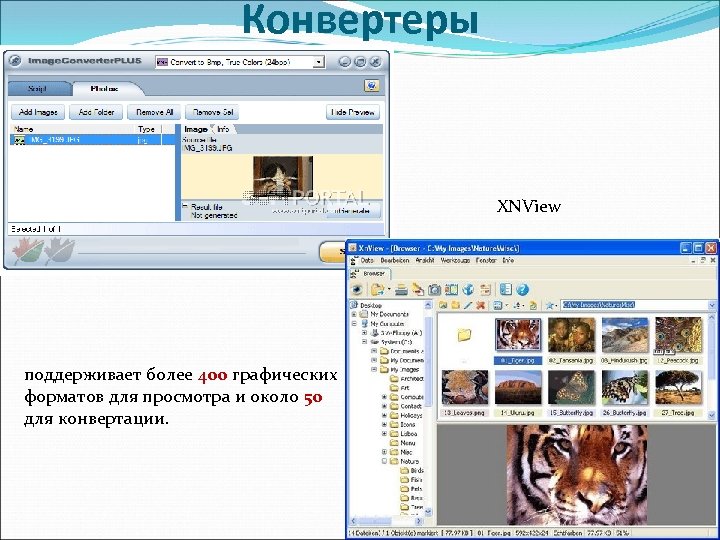
Task: Click the refresh folder icon in browser bar
Action: [533, 305]
